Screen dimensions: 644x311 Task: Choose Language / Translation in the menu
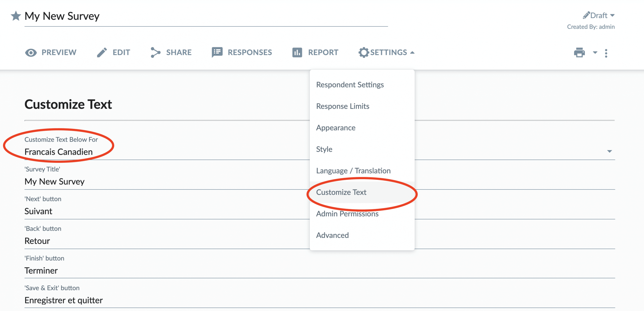(x=353, y=171)
